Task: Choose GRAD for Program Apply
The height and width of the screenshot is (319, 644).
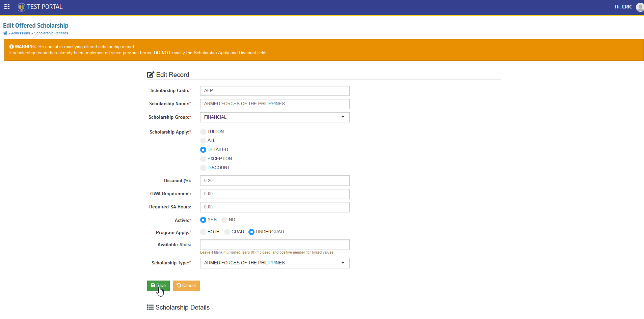Action: 227,232
